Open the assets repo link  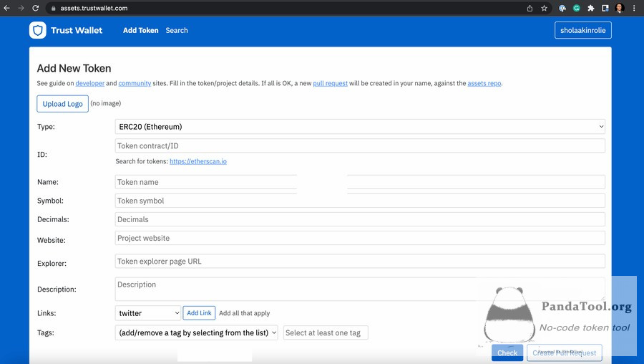coord(484,83)
